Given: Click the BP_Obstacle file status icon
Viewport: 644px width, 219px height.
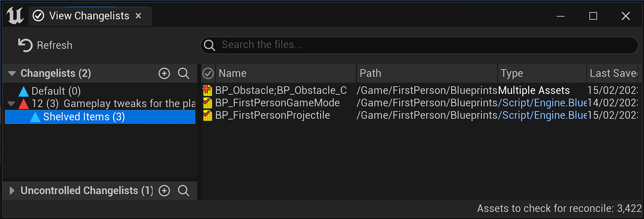Looking at the screenshot, I should (207, 90).
